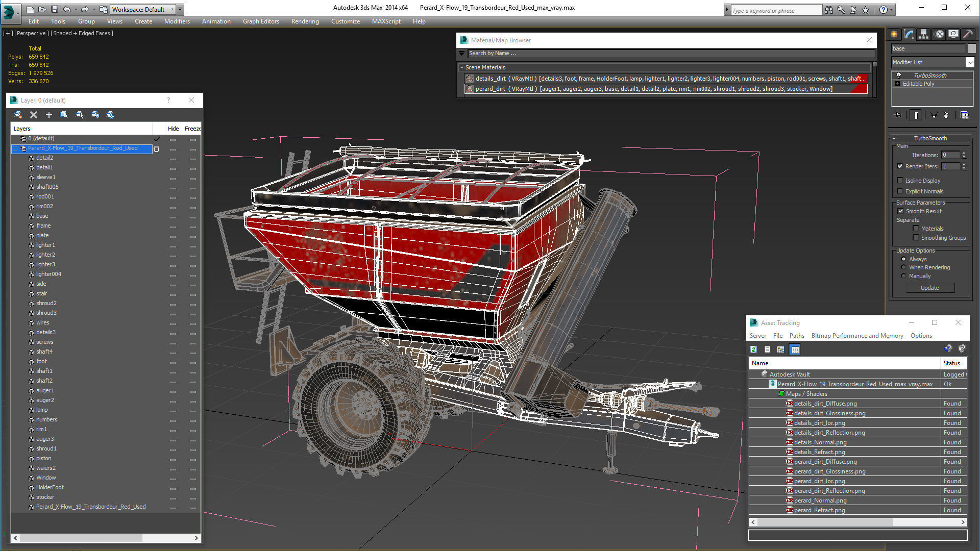Screen dimensions: 980x551
Task: Click the object color swatch beside base
Action: click(x=972, y=48)
